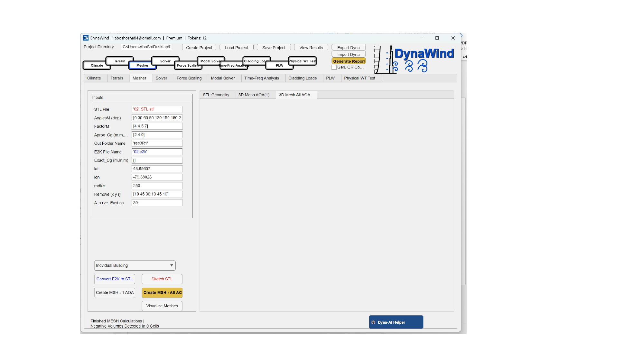Switch to 3D Mesh AOA(1) tab
This screenshot has height=362, width=644.
pyautogui.click(x=254, y=95)
